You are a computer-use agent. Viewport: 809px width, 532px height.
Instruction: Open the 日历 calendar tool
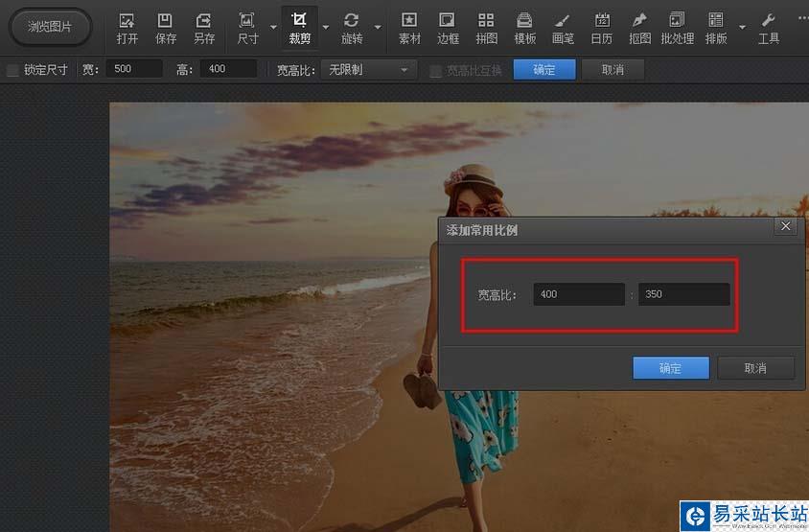(602, 29)
